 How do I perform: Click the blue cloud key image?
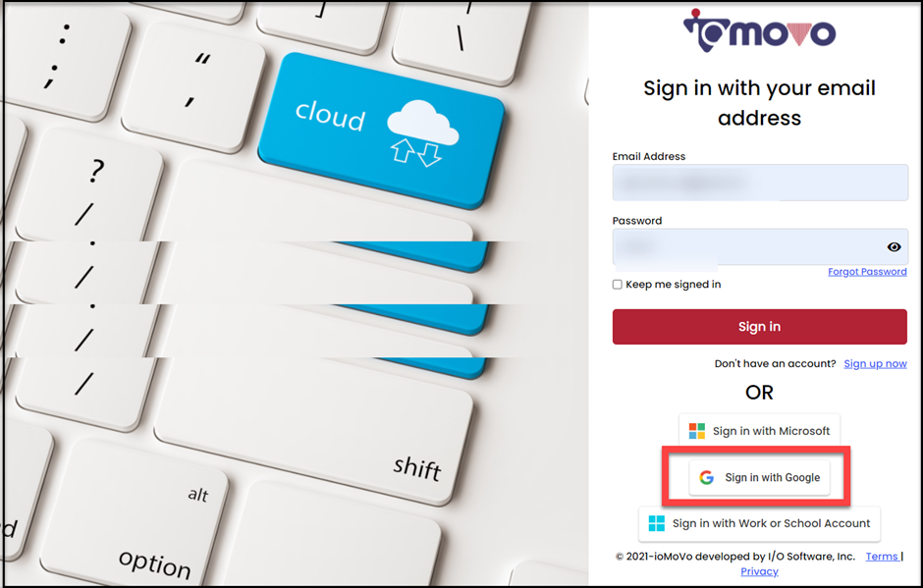tap(381, 130)
